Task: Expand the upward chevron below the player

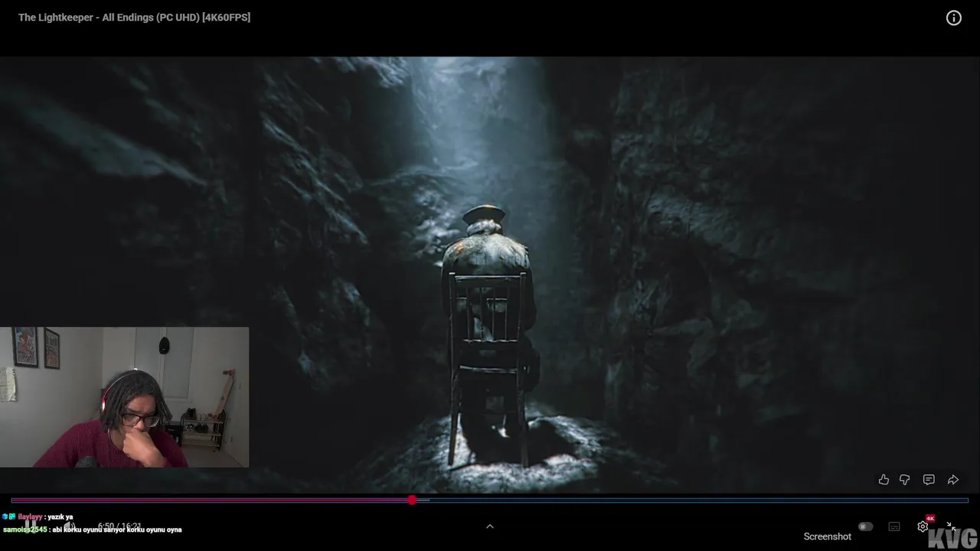Action: coord(490,527)
